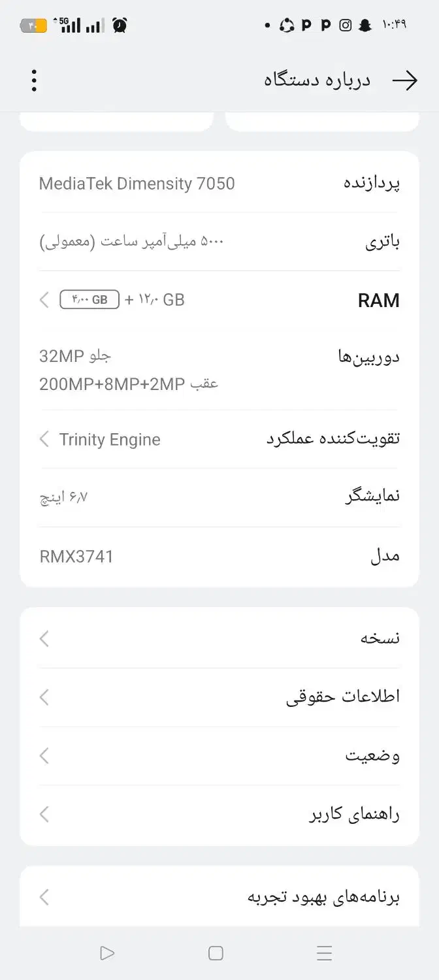Expand the RAM extension options

pyautogui.click(x=44, y=299)
